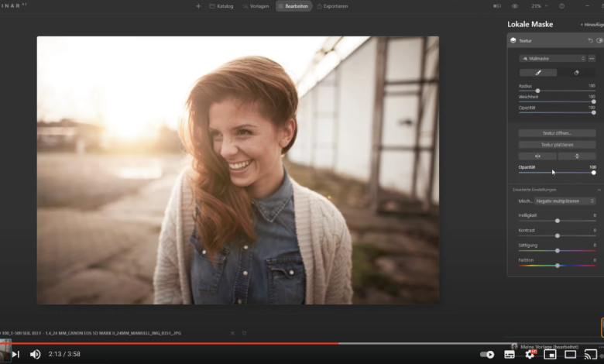Click the plus icon in top bar

pyautogui.click(x=198, y=6)
